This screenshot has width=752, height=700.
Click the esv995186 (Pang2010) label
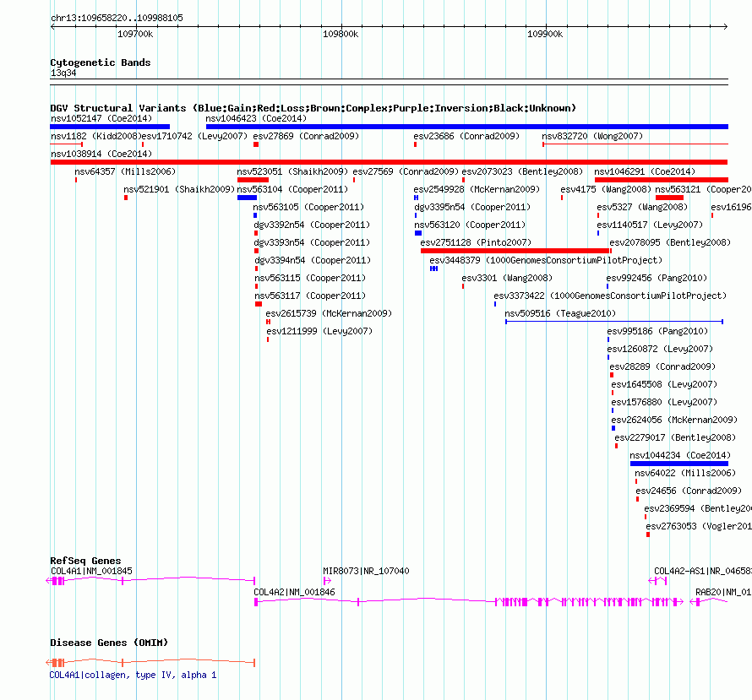coord(657,331)
